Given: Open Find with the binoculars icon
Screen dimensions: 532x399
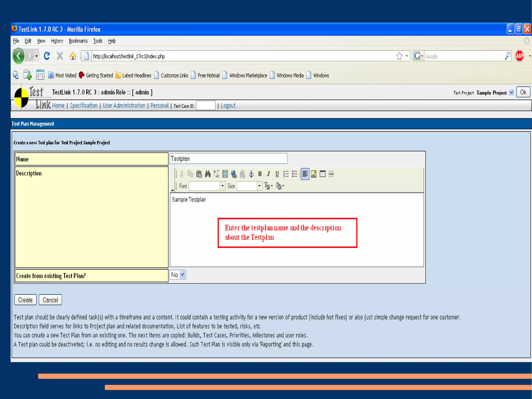Looking at the screenshot, I should [x=208, y=174].
